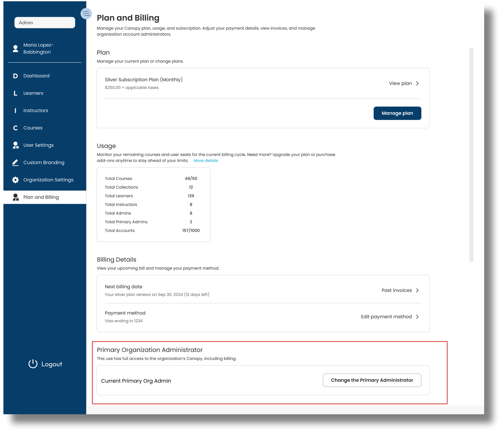Select Plan and Billing menu item
Image resolution: width=504 pixels, height=433 pixels.
click(41, 197)
